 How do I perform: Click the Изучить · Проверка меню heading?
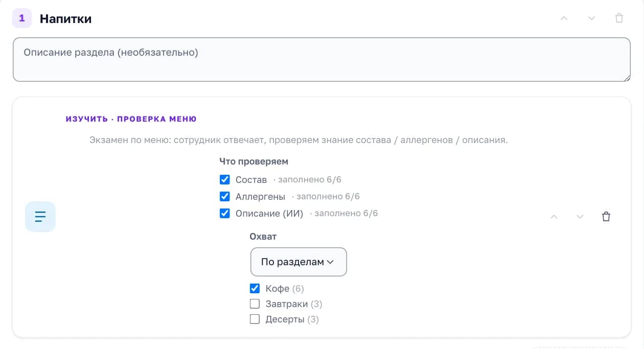[x=131, y=119]
